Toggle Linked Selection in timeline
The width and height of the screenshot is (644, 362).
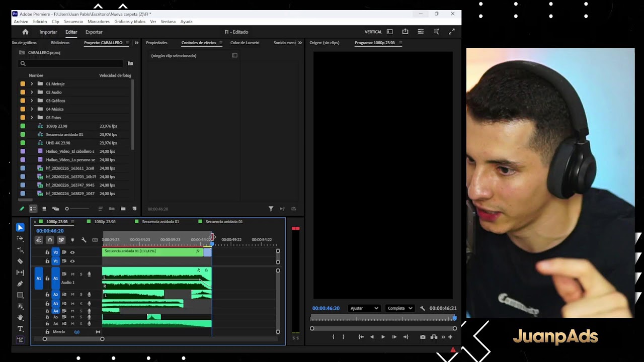61,240
